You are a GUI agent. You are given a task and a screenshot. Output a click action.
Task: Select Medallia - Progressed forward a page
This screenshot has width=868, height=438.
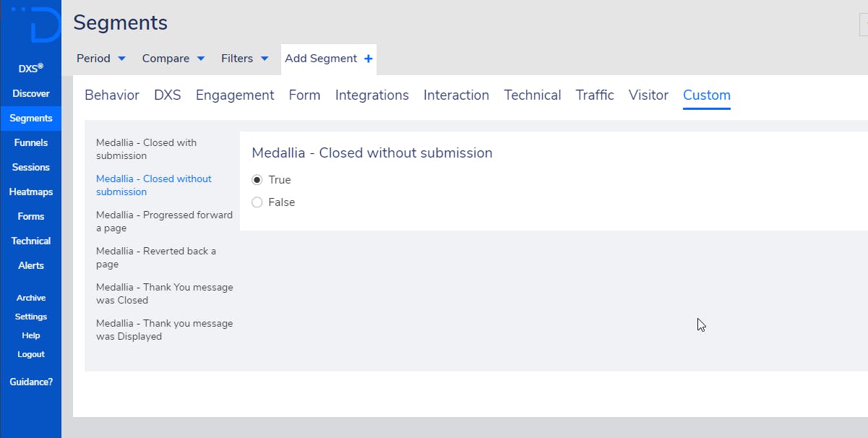click(164, 221)
